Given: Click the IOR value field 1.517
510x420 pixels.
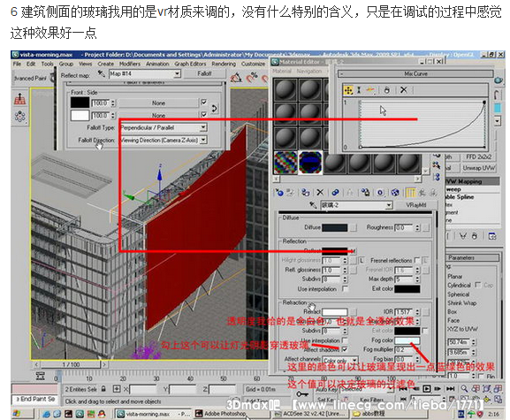Looking at the screenshot, I should click(404, 312).
